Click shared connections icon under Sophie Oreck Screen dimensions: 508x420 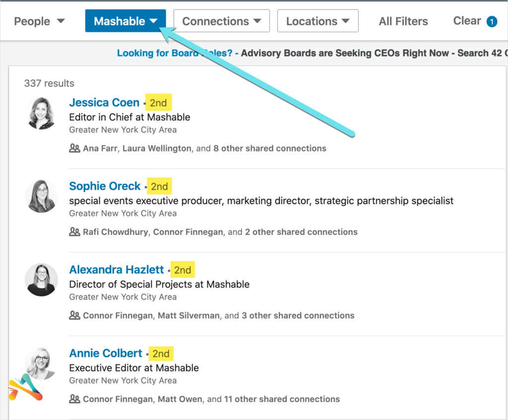[74, 231]
